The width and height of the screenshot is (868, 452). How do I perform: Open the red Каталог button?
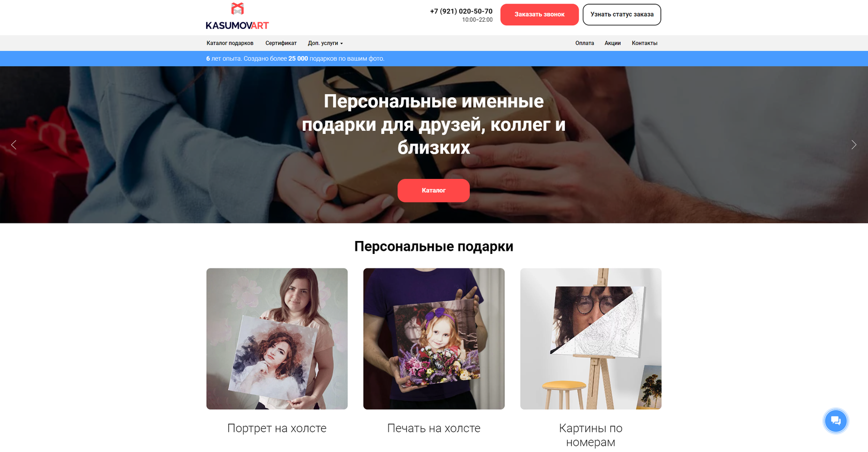pos(433,190)
